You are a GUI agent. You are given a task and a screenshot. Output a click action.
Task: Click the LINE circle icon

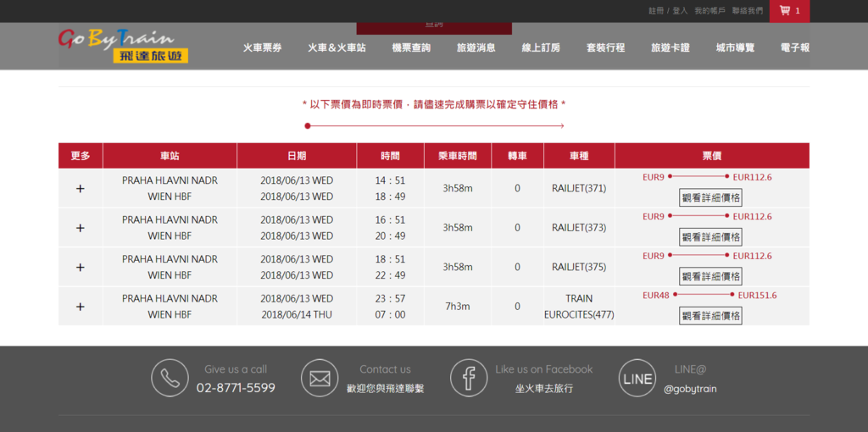coord(637,378)
